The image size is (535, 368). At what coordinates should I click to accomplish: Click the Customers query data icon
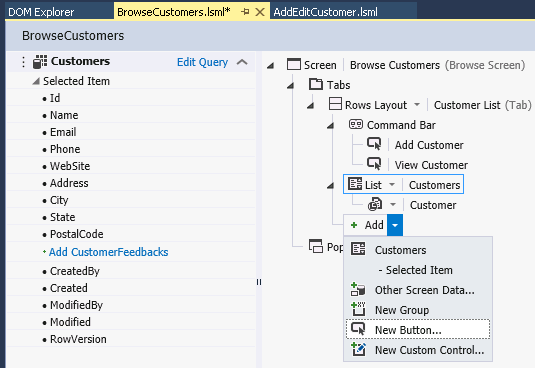[40, 62]
